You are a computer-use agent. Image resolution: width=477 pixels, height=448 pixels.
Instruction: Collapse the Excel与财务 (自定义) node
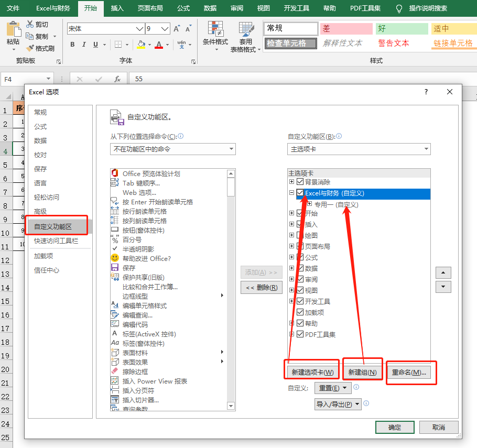(x=291, y=192)
